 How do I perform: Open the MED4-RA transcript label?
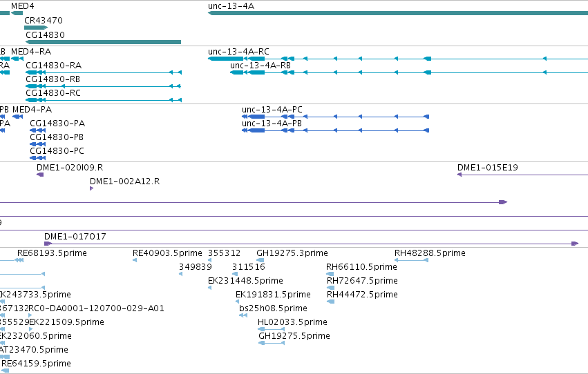coord(31,52)
